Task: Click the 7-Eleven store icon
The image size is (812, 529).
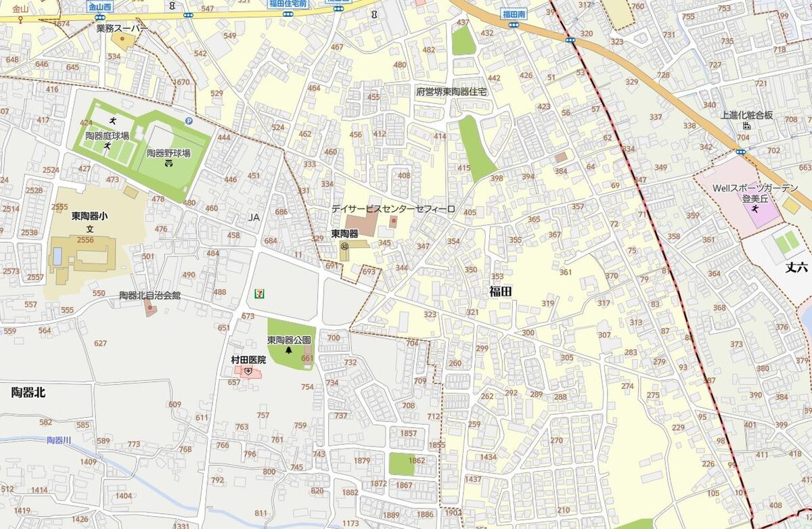Action: [x=258, y=294]
